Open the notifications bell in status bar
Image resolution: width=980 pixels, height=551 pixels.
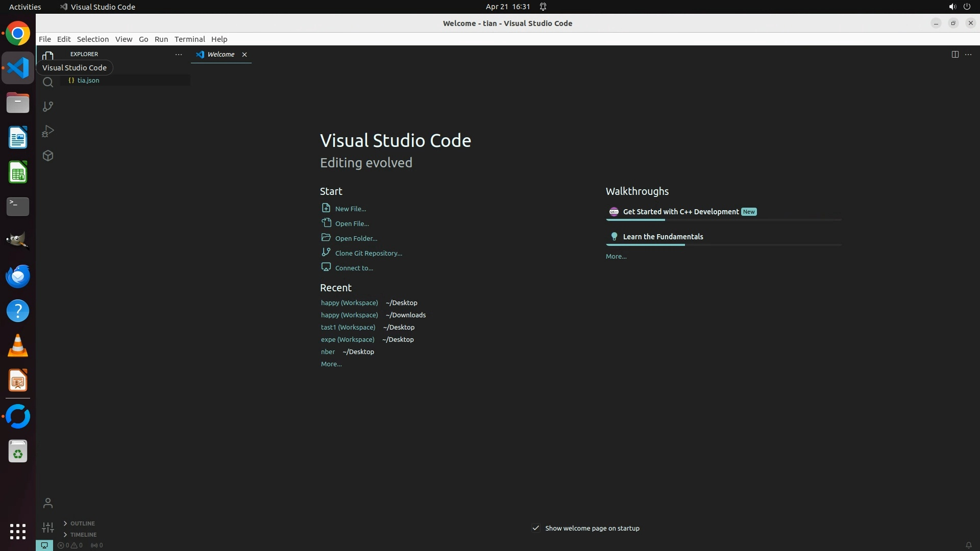click(968, 545)
